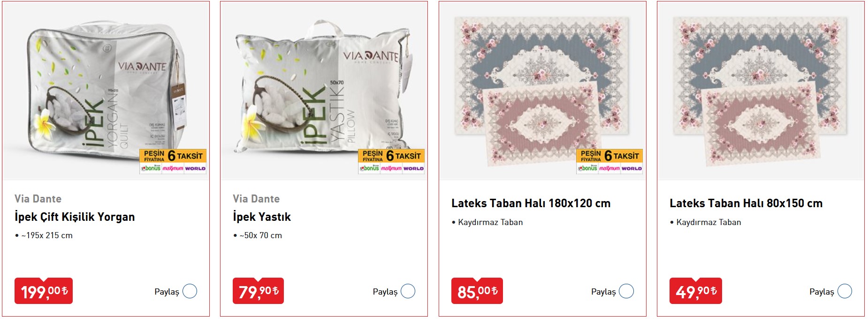This screenshot has width=868, height=319.
Task: Open the İpek Çift Kişilik Yorgan title link
Action: click(x=75, y=217)
